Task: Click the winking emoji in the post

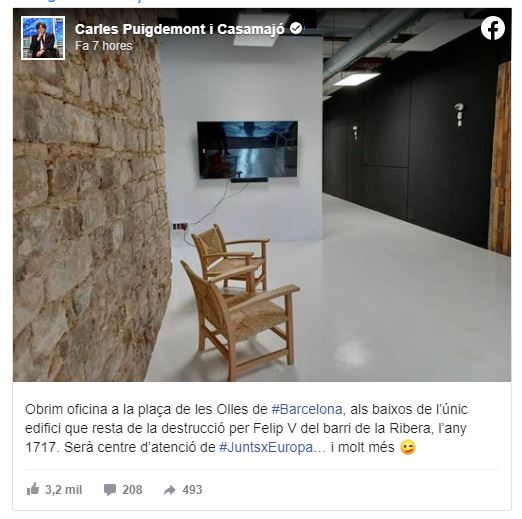Action: coord(408,447)
